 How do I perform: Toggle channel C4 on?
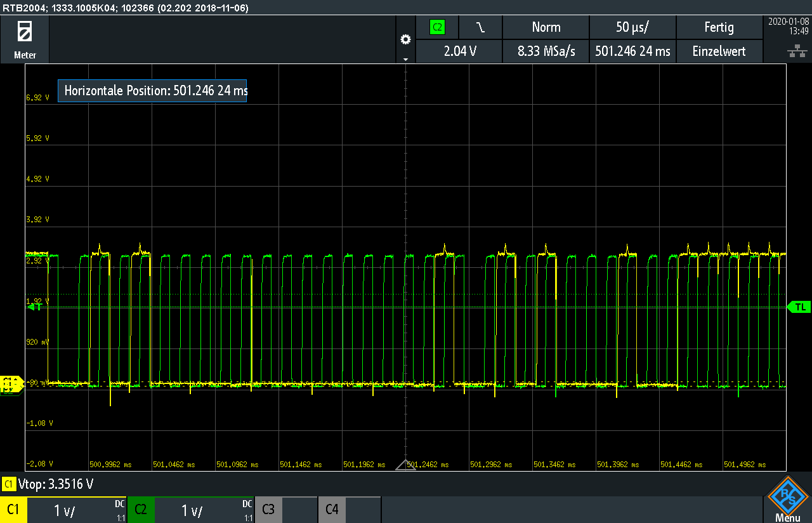(x=332, y=510)
